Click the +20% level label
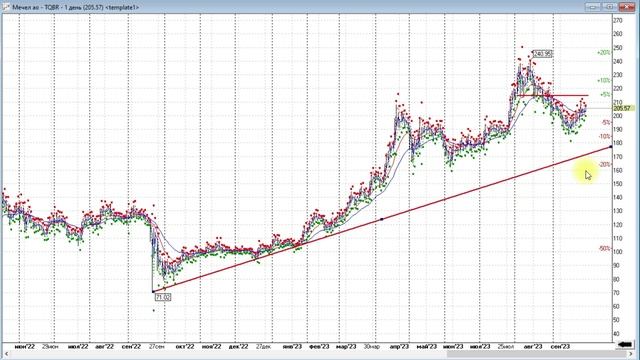 (603, 53)
